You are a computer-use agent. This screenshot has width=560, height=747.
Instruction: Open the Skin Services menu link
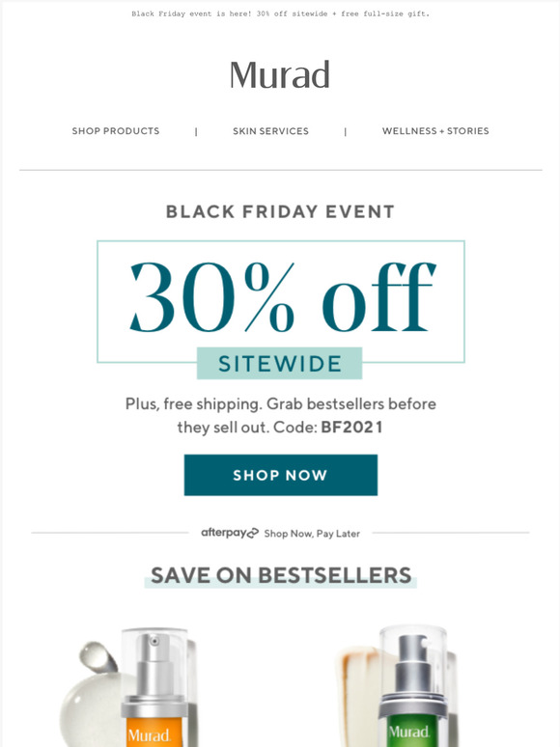[x=270, y=131]
